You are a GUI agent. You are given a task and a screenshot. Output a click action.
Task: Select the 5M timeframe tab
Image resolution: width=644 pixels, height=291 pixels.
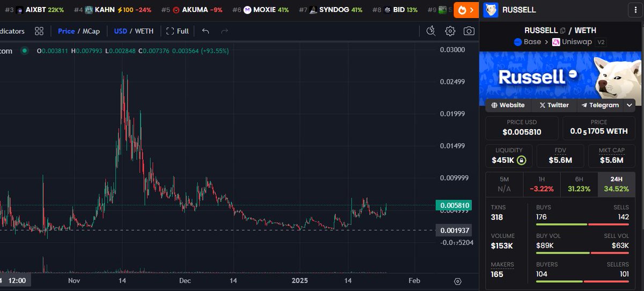pyautogui.click(x=504, y=185)
